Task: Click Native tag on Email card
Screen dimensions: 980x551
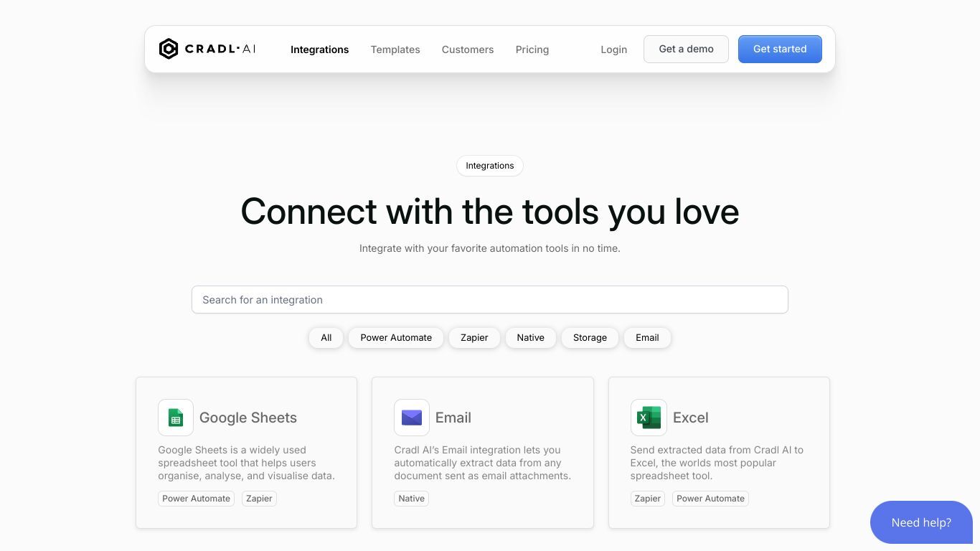Action: tap(412, 499)
